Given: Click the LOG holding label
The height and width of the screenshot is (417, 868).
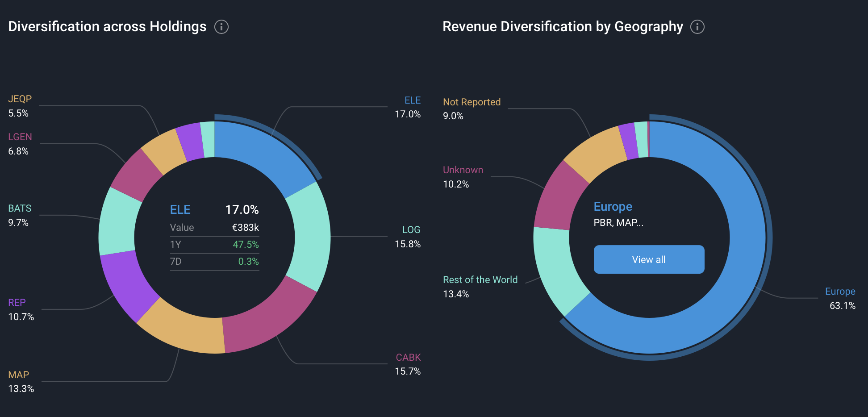Looking at the screenshot, I should tap(411, 230).
